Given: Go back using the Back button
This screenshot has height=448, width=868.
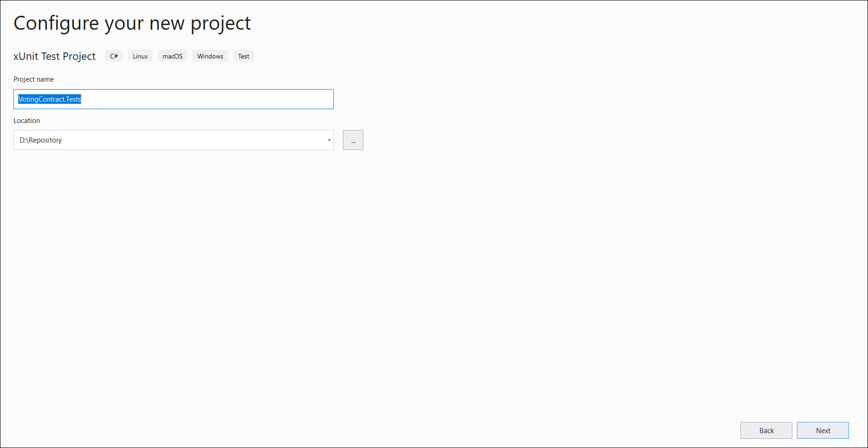Looking at the screenshot, I should [766, 430].
